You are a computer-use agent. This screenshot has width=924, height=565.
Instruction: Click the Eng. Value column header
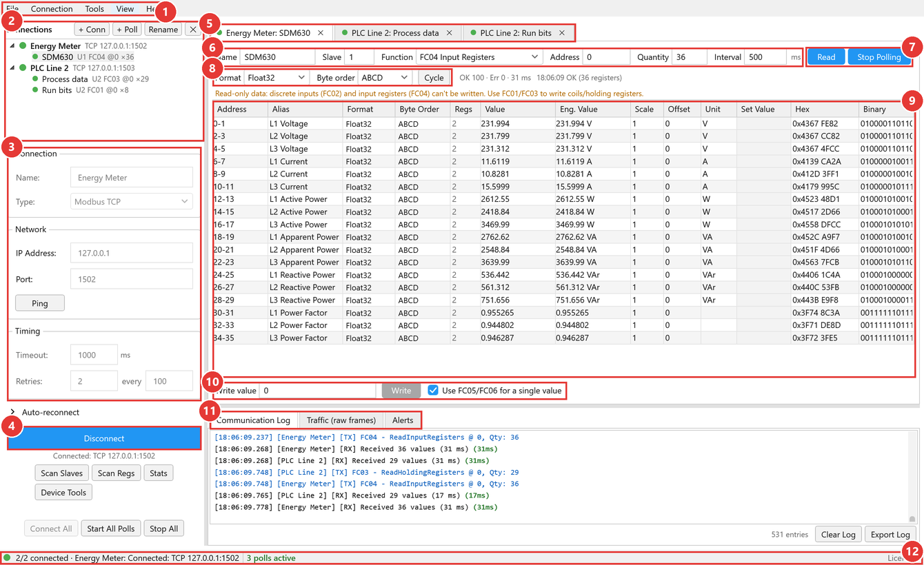point(592,109)
